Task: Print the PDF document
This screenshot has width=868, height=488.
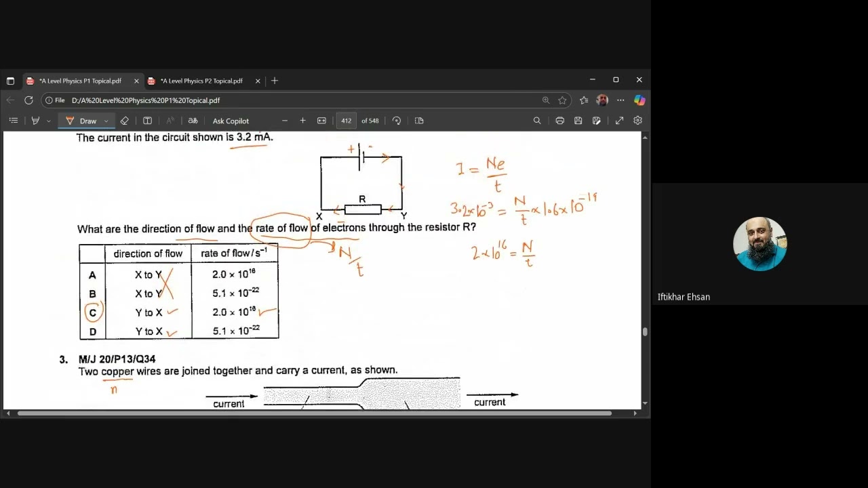Action: [559, 121]
